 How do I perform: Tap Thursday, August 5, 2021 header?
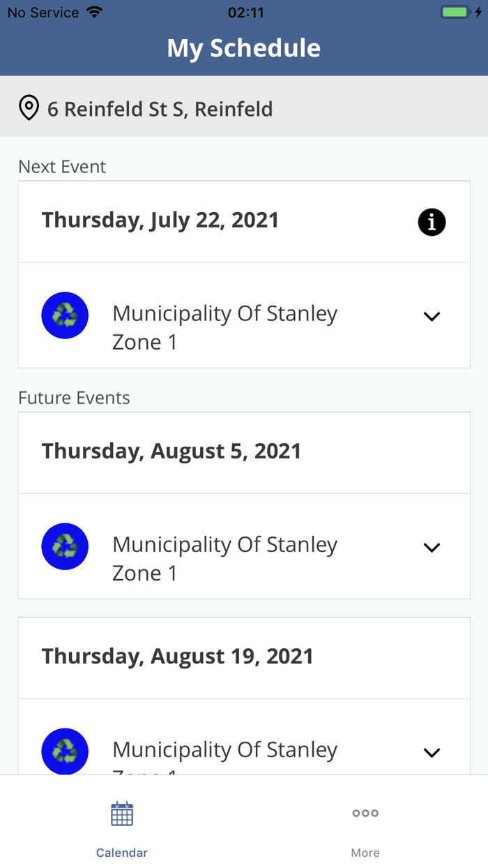coord(171,451)
